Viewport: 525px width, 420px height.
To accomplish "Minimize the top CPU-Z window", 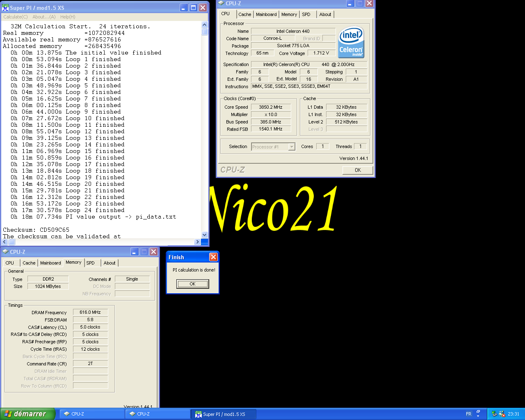I will tap(350, 3).
